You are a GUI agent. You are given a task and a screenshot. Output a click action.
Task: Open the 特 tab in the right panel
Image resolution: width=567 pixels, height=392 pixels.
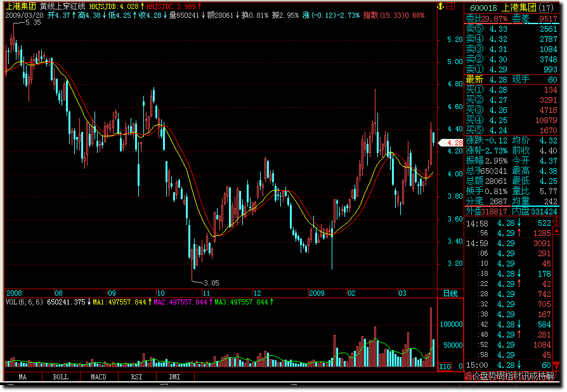(542, 376)
